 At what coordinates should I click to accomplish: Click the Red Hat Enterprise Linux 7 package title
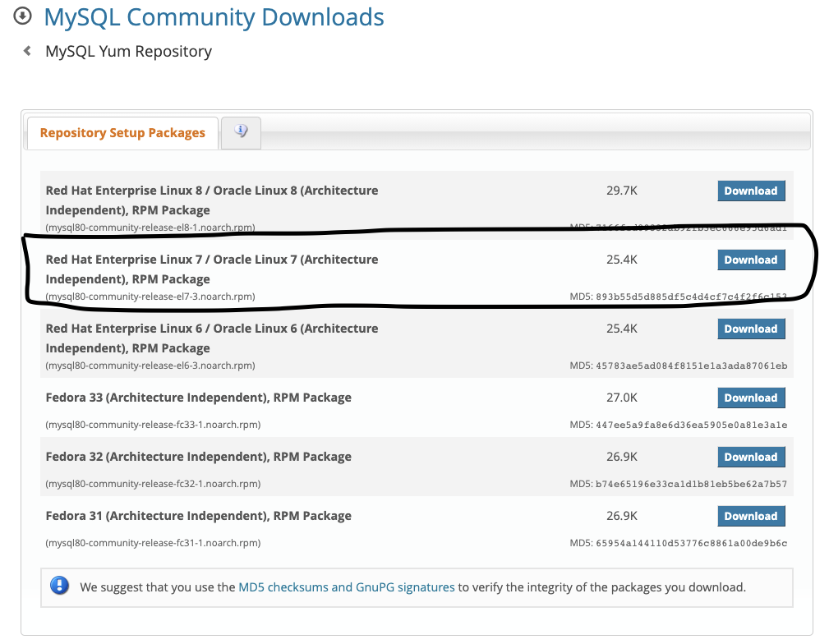coord(211,269)
